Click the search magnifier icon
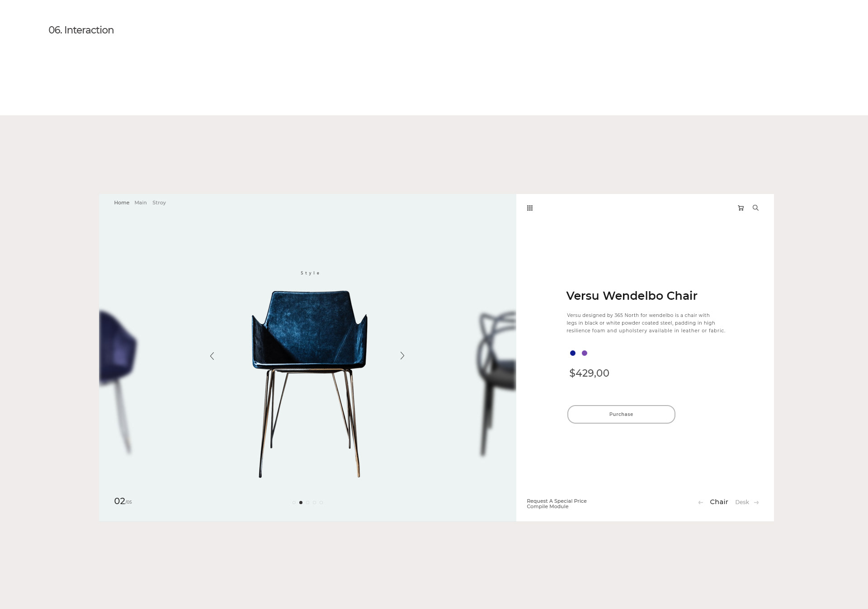This screenshot has width=868, height=609. pyautogui.click(x=755, y=208)
